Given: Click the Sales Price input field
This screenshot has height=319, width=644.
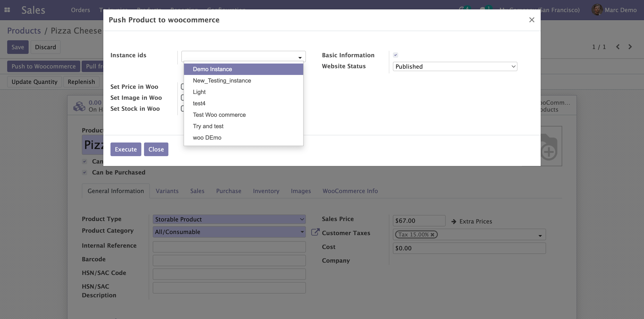Looking at the screenshot, I should [x=419, y=221].
